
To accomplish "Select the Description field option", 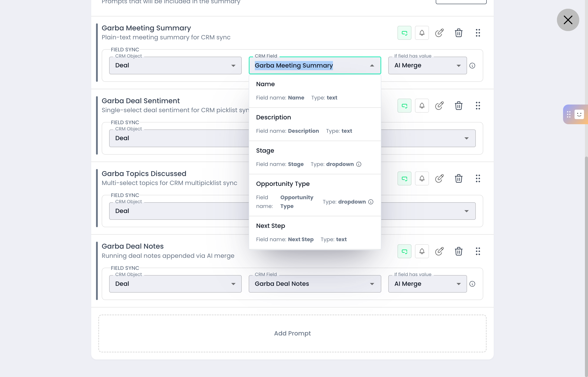I will pyautogui.click(x=315, y=124).
